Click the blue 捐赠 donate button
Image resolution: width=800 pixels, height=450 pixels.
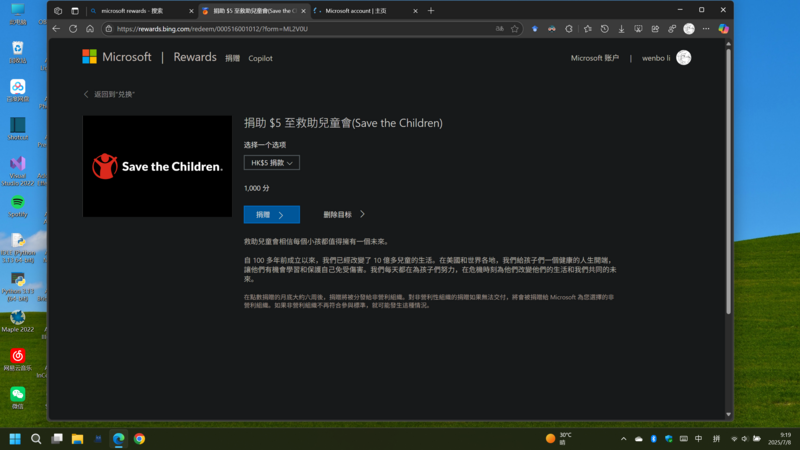pyautogui.click(x=271, y=214)
